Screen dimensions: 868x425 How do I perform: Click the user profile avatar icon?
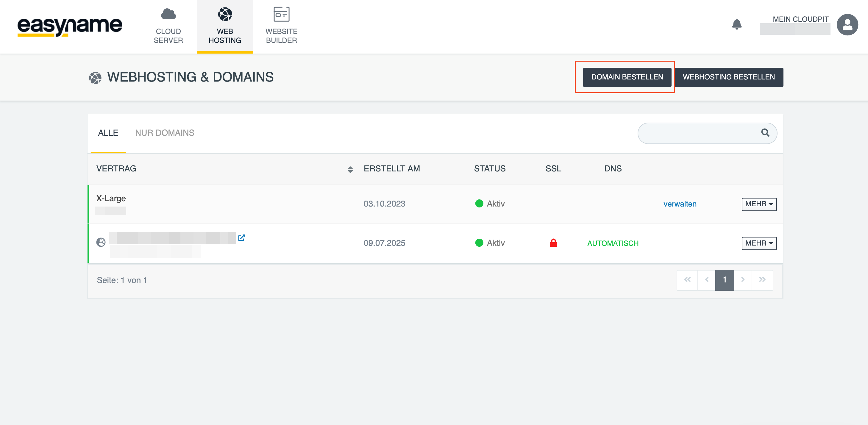coord(847,25)
